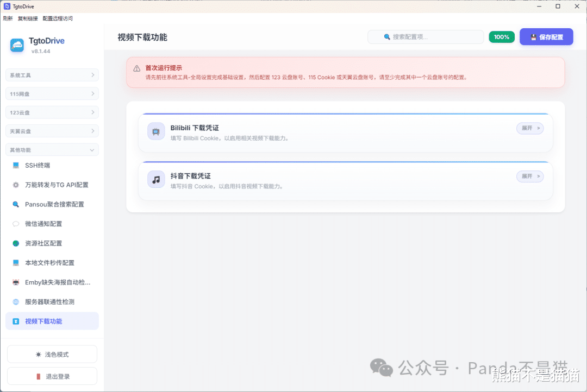Open the 配置远程访问 menu item

click(58, 18)
